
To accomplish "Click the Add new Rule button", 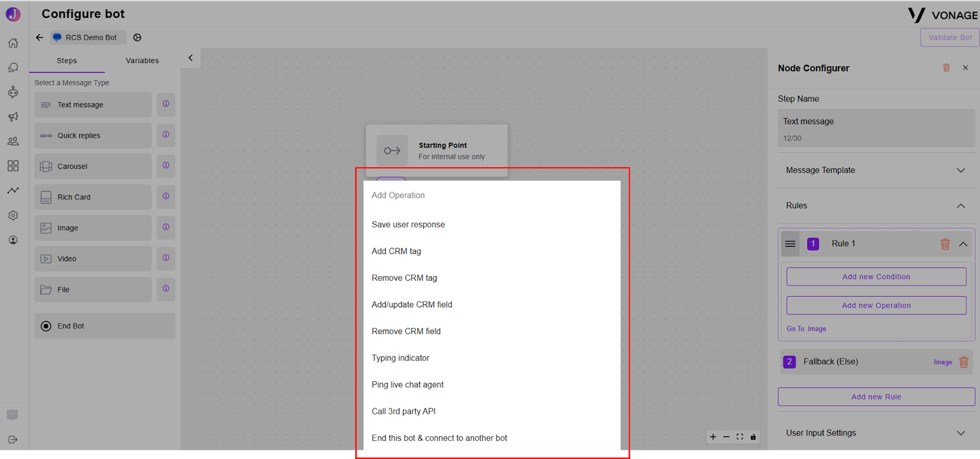I will point(876,397).
